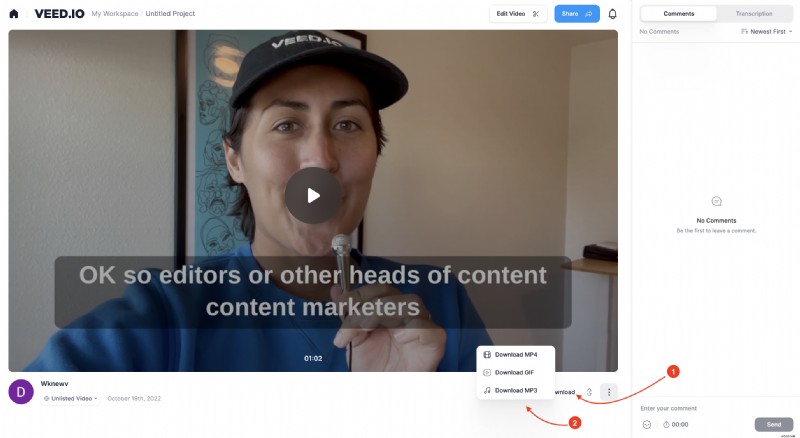Click the blue Share button
The height and width of the screenshot is (438, 800).
pyautogui.click(x=577, y=14)
